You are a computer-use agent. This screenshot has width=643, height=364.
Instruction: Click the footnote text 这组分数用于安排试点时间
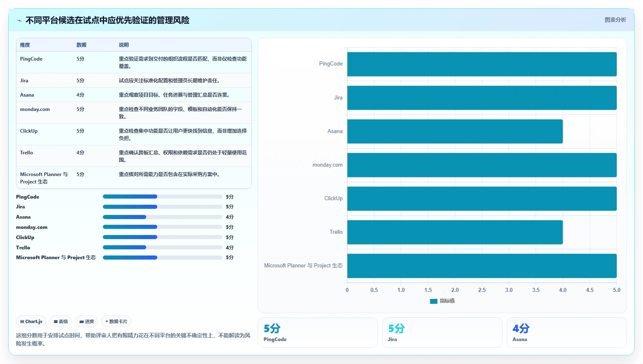click(133, 339)
